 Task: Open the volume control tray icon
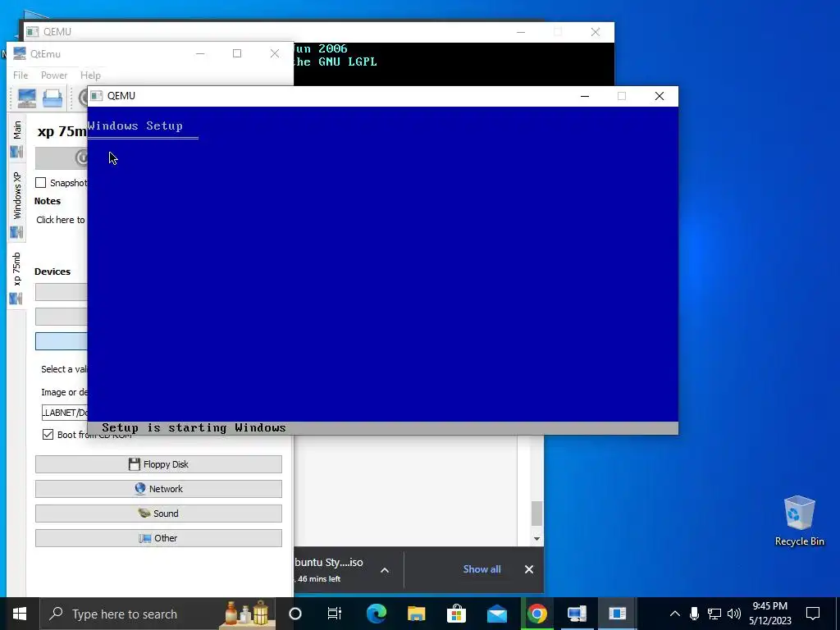coord(734,614)
